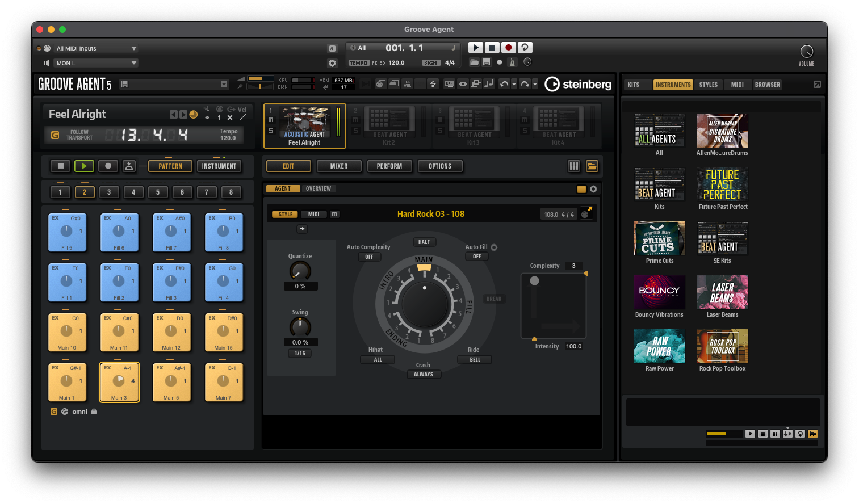
Task: Select the STYLE player mode
Action: tap(286, 214)
